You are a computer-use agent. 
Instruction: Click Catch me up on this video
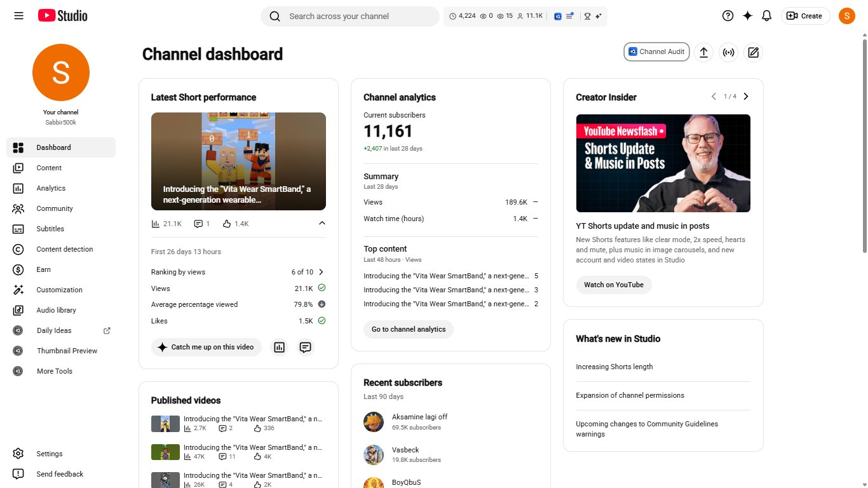pos(207,348)
